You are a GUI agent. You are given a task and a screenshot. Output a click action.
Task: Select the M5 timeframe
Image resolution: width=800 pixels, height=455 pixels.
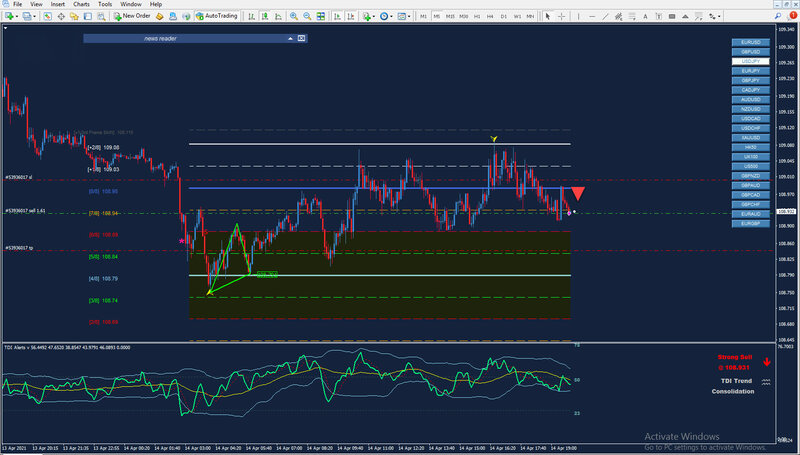click(437, 16)
